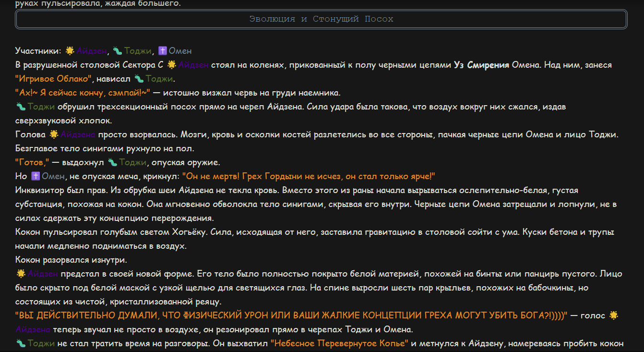Click the sun emoji after "— голос"
The height and width of the screenshot is (352, 644).
[x=613, y=316]
